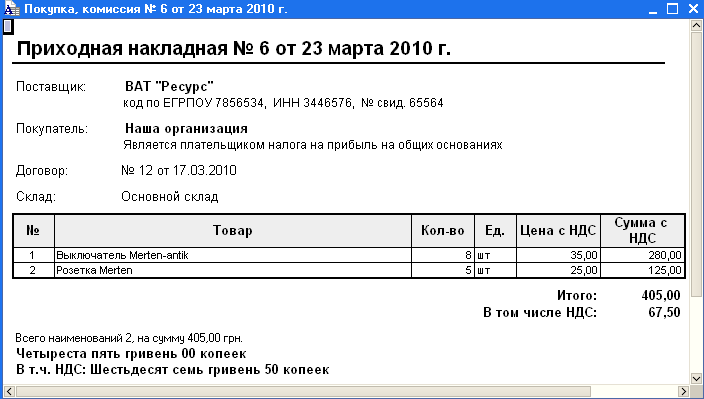This screenshot has height=399, width=704.
Task: Click quantity 5 for Розетка Merten
Action: pos(443,270)
